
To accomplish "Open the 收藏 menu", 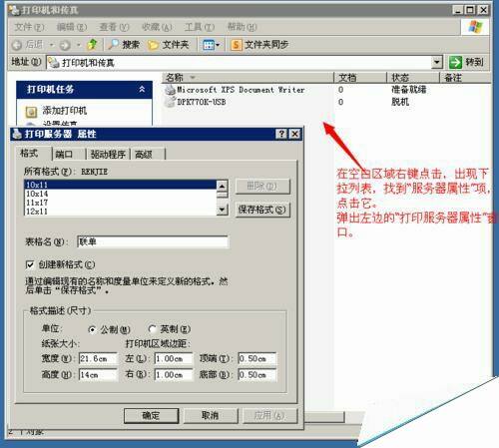I will tap(157, 27).
